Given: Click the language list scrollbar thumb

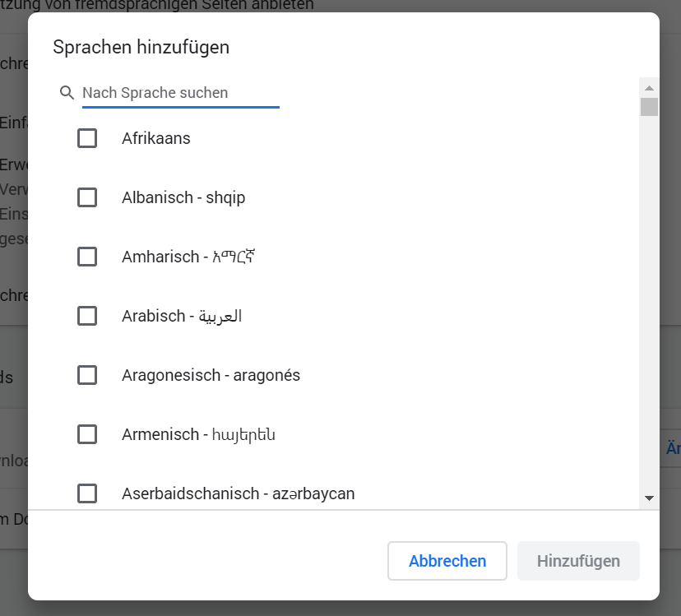Looking at the screenshot, I should pyautogui.click(x=649, y=107).
